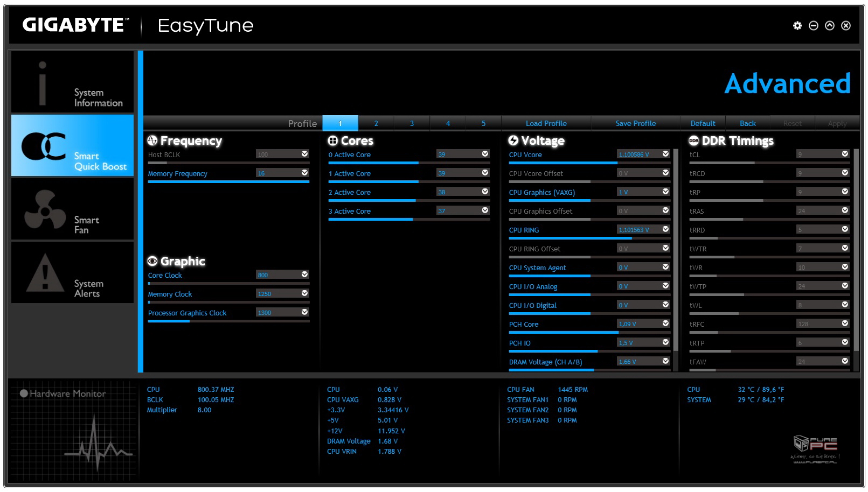This screenshot has width=868, height=492.
Task: Open Processor Graphics Clock dropdown
Action: pyautogui.click(x=304, y=312)
